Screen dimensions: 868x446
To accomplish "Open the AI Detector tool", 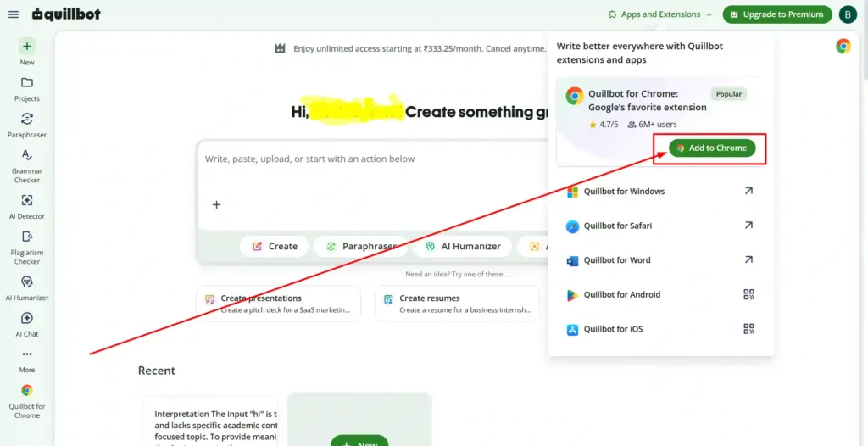I will (27, 207).
